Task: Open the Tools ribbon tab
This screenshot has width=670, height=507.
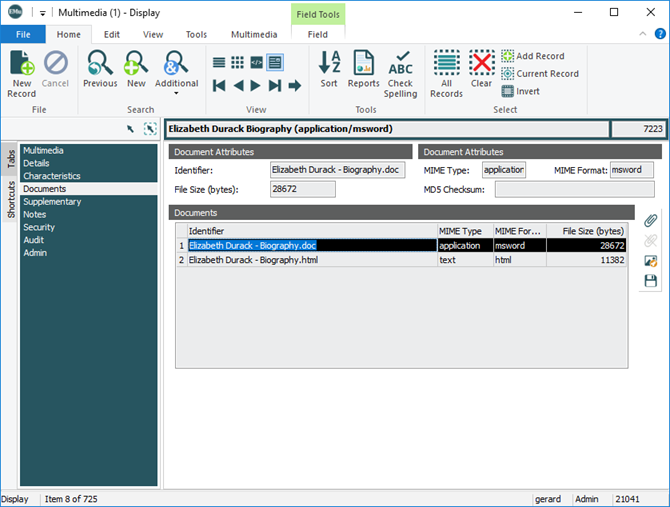Action: 196,34
